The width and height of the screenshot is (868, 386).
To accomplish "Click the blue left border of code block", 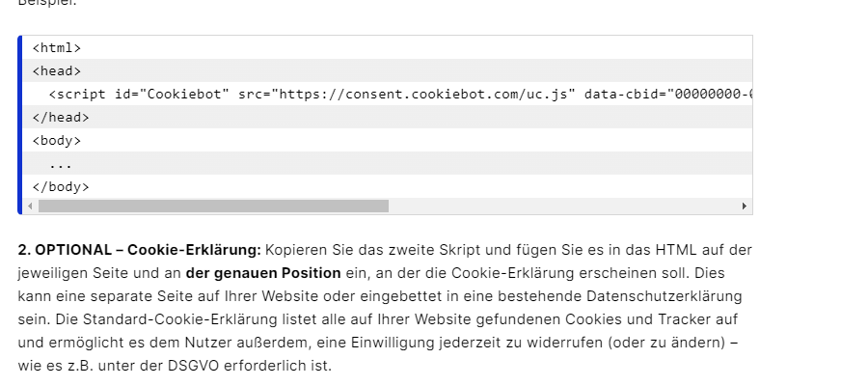I will coord(20,125).
